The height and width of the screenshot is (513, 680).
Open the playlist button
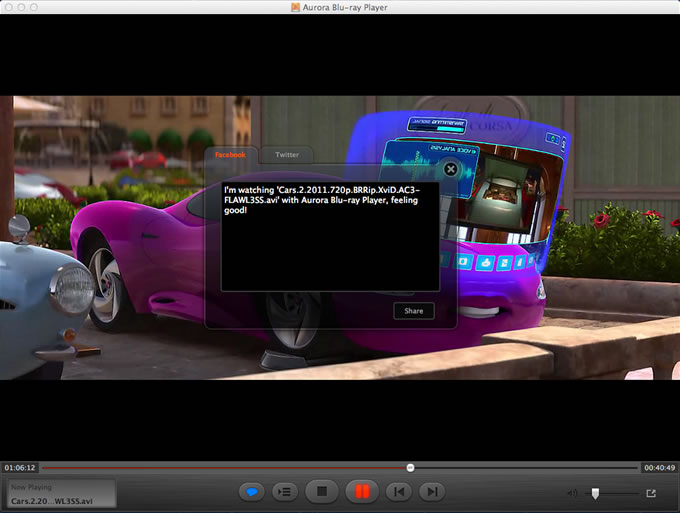pos(285,492)
